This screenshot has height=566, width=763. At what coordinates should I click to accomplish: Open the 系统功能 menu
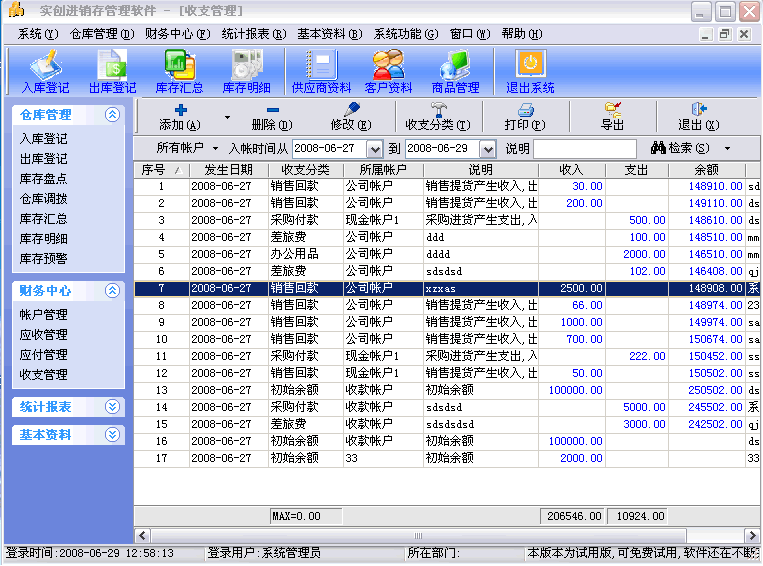tap(405, 33)
